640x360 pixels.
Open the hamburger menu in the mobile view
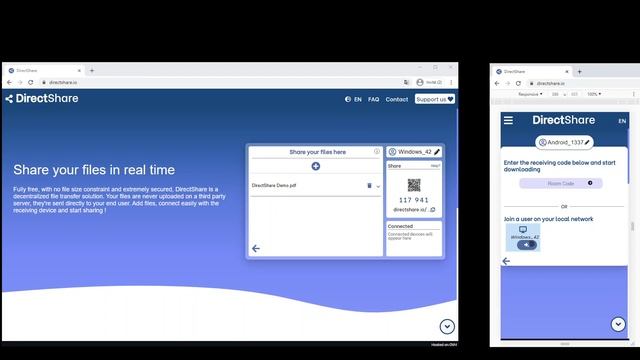[508, 120]
